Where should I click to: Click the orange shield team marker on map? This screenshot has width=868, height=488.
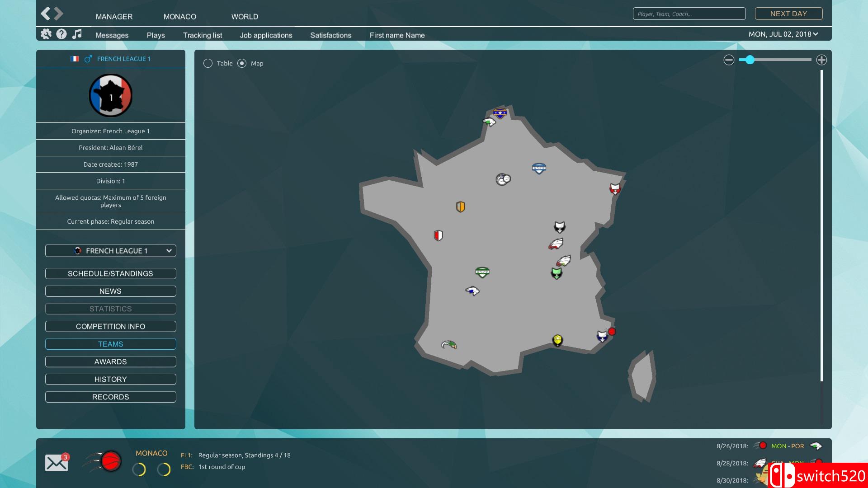(x=460, y=207)
